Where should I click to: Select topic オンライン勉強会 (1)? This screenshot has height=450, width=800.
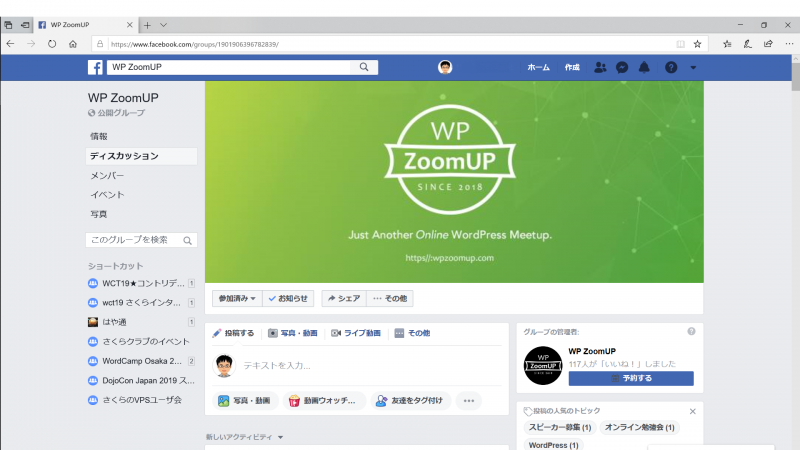pos(639,428)
